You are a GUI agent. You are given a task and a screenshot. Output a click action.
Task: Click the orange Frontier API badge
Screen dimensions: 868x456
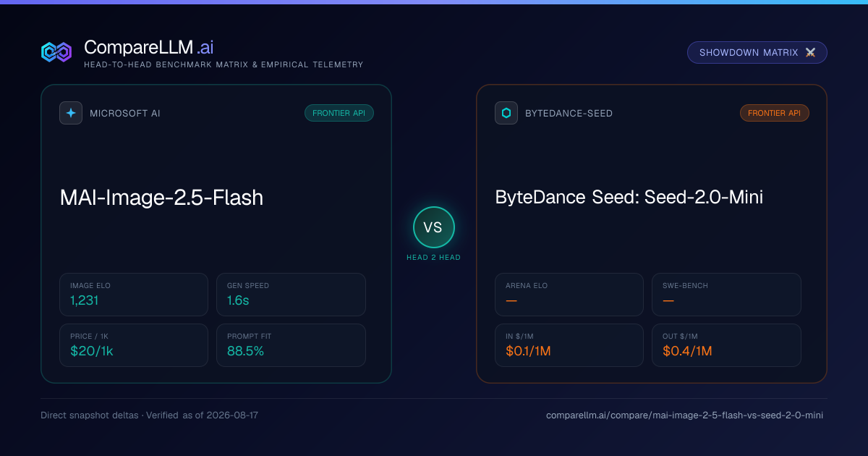(x=775, y=113)
